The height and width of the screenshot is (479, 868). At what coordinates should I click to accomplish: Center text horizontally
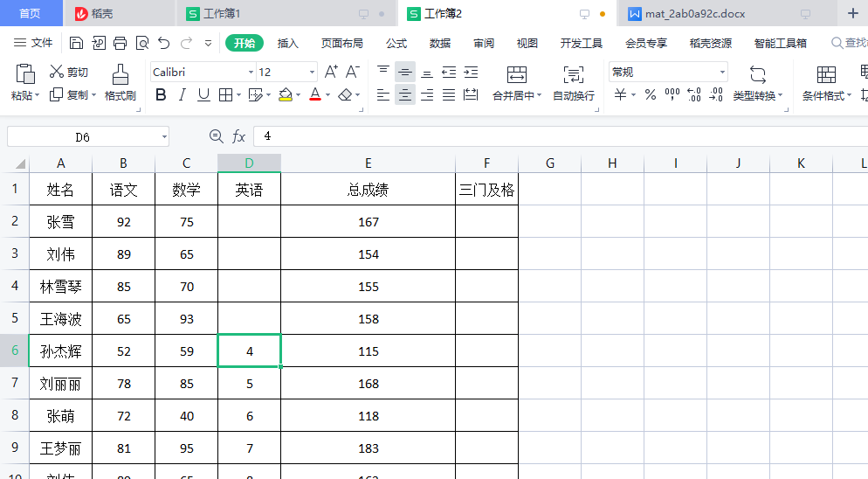point(404,94)
